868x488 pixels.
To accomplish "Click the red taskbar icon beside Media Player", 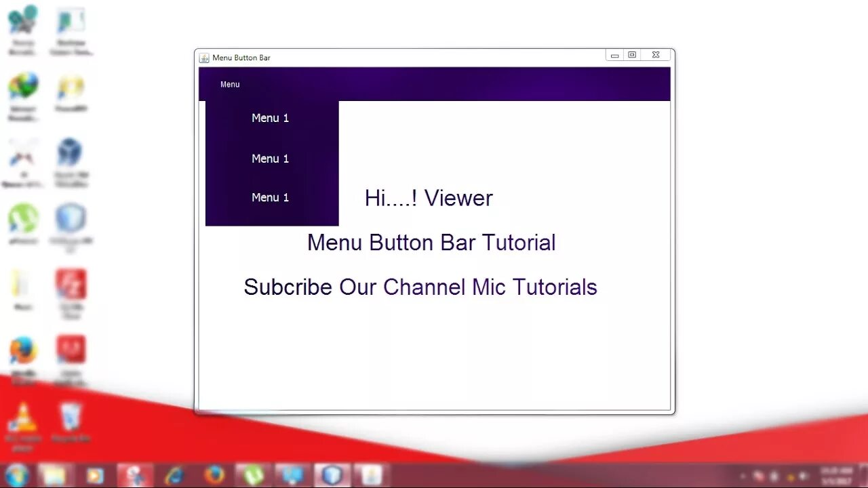I will 134,475.
